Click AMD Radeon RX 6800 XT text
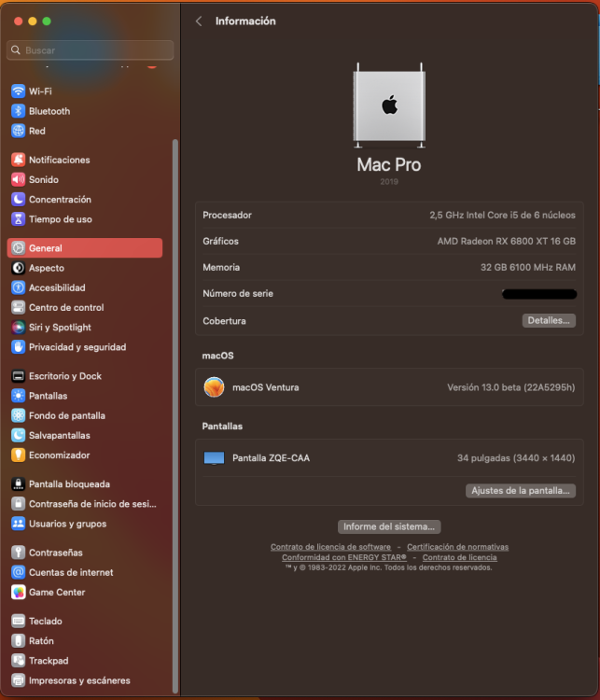This screenshot has width=600, height=700. tap(507, 241)
